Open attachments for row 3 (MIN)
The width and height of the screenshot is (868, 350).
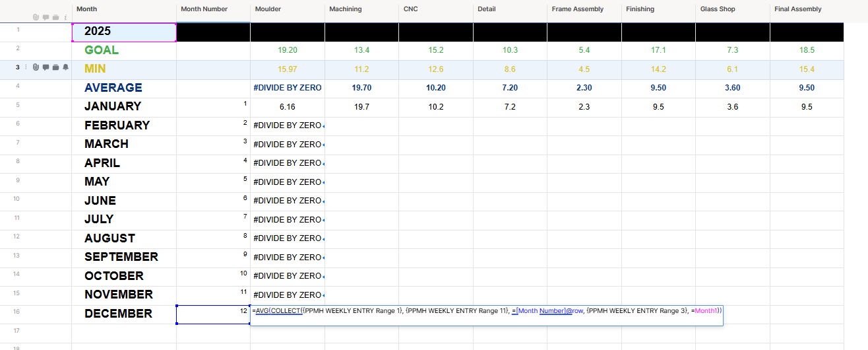coord(36,67)
